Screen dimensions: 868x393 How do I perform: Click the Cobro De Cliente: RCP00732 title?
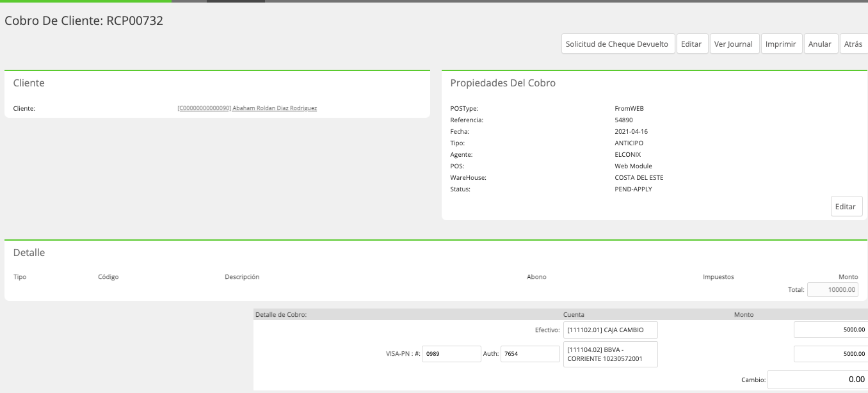coord(84,20)
